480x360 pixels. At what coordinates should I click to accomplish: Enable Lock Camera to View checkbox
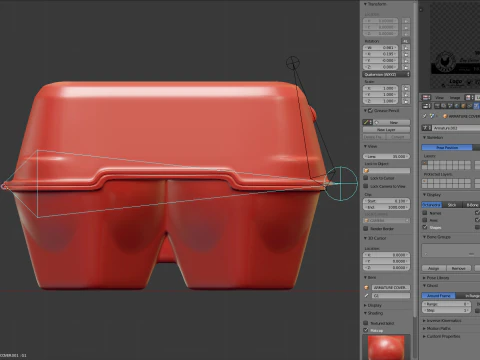tap(366, 186)
